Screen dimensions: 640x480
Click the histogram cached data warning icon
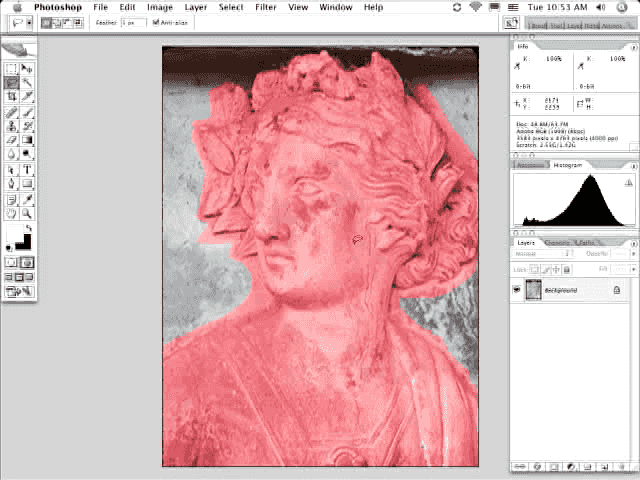tap(628, 183)
